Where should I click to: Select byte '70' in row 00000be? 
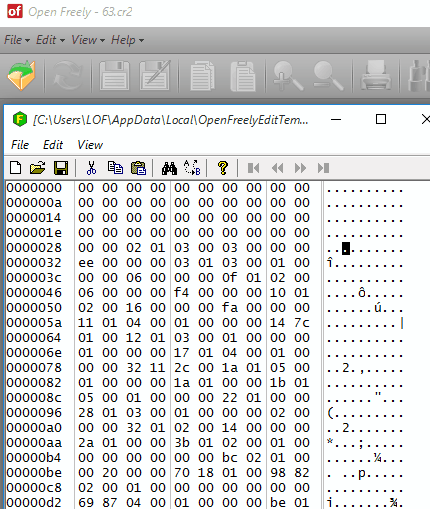(182, 473)
